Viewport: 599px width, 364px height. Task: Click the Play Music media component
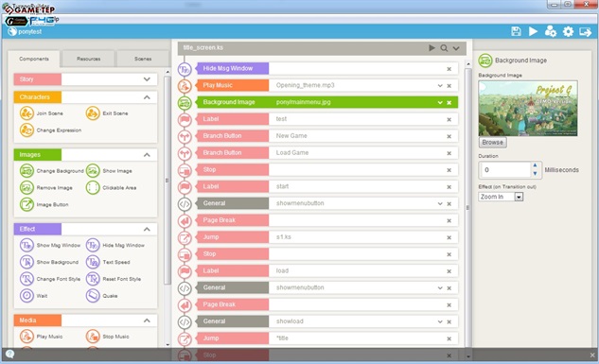(42, 337)
